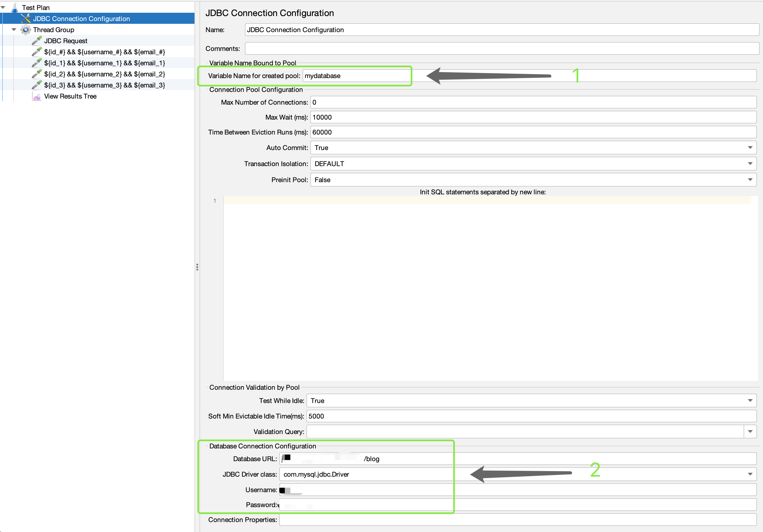Viewport: 763px width, 532px height.
Task: Click the panel divider handle dots
Action: (197, 267)
